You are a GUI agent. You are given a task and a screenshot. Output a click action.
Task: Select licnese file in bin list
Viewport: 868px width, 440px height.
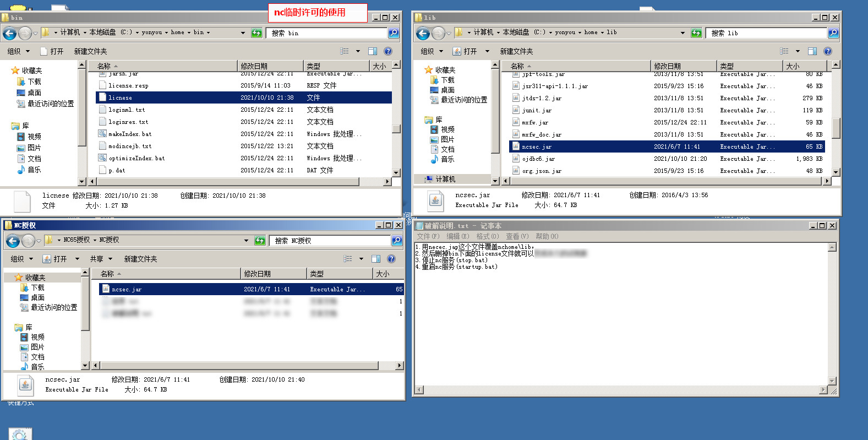[x=120, y=97]
